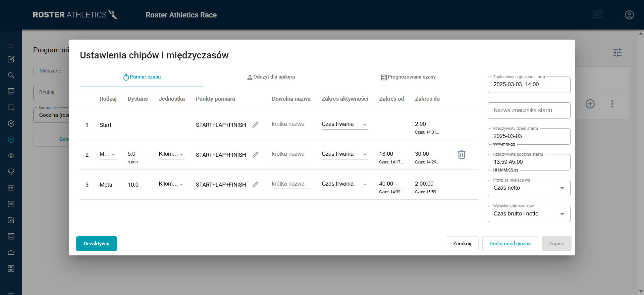Click the Zaplanowana godzina startu field
Viewport: 644px width, 295px height.
click(529, 85)
